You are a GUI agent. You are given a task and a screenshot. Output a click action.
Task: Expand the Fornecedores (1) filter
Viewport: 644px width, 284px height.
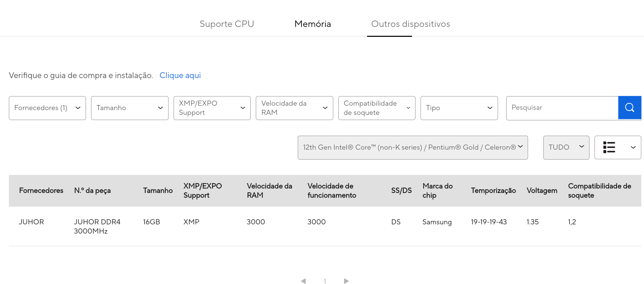(47, 108)
